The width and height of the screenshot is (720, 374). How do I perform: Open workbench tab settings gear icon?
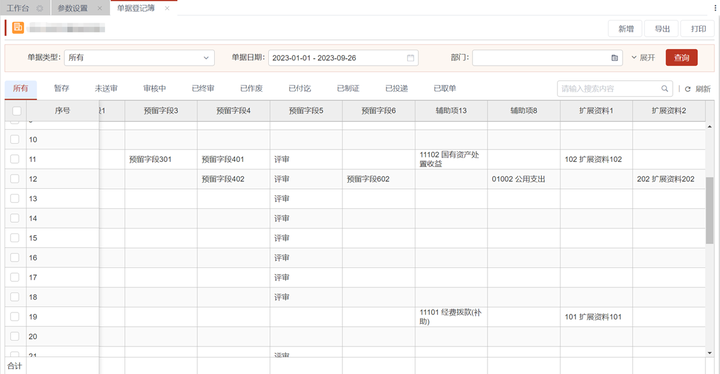coord(40,8)
